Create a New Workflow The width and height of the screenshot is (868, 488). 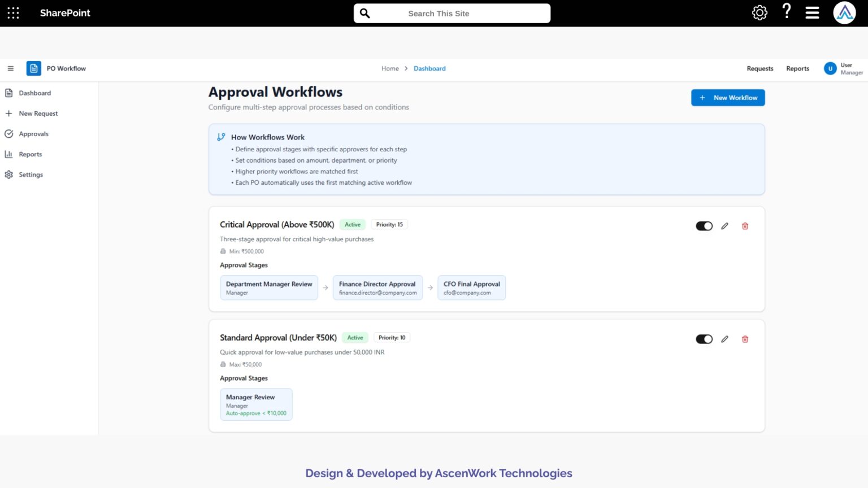[728, 97]
